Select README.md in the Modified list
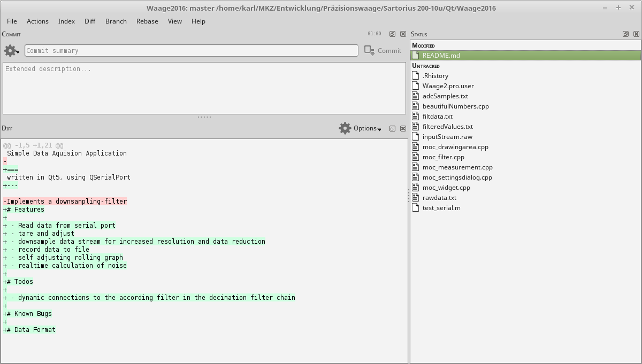This screenshot has height=364, width=642. 525,55
